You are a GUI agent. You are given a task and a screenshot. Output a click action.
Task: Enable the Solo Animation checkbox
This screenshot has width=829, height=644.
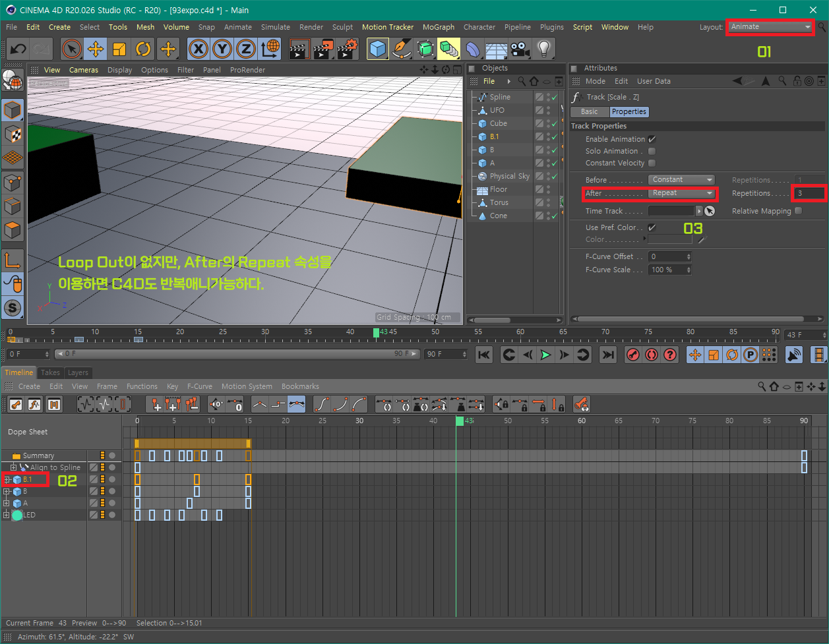pyautogui.click(x=652, y=151)
